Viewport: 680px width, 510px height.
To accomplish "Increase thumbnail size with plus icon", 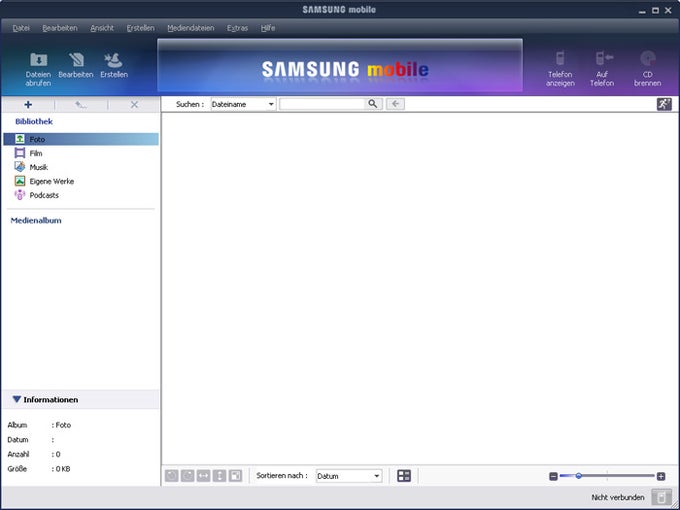I will coord(660,477).
